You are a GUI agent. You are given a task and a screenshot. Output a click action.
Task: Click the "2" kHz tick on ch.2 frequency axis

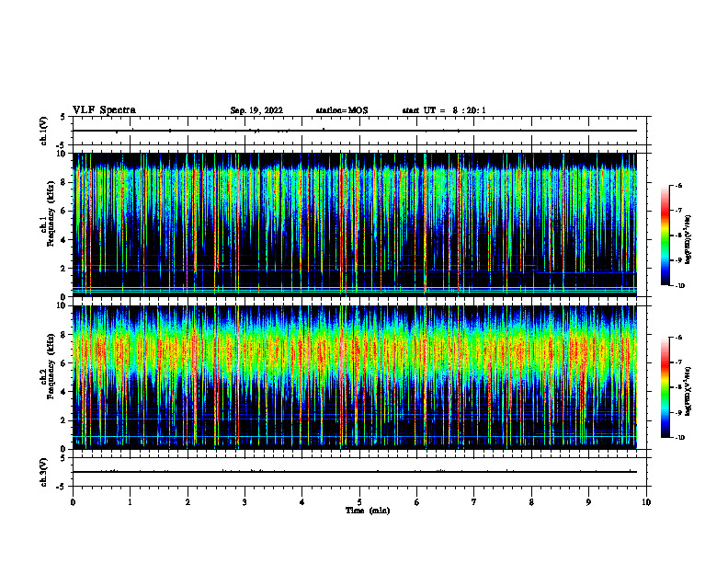[x=63, y=420]
